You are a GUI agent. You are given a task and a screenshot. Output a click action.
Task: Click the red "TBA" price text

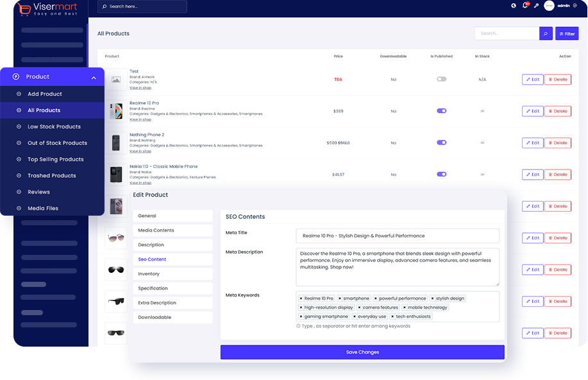pyautogui.click(x=339, y=80)
